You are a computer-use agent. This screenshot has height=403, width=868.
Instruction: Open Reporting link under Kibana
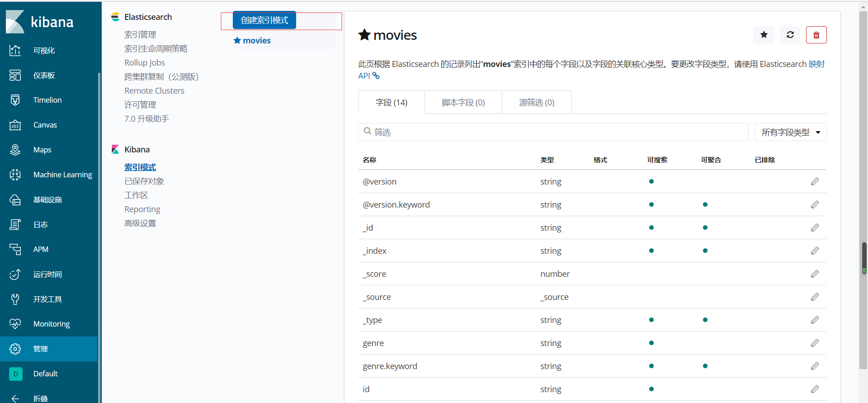click(x=142, y=209)
